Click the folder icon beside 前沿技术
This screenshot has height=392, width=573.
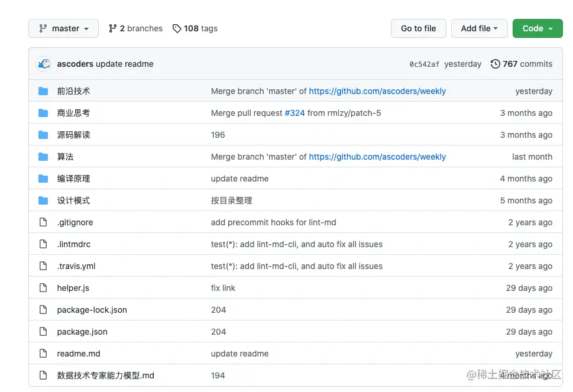coord(43,91)
